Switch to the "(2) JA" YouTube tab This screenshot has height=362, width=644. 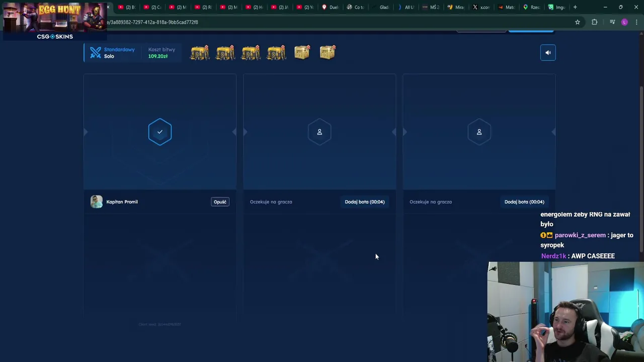click(x=280, y=7)
